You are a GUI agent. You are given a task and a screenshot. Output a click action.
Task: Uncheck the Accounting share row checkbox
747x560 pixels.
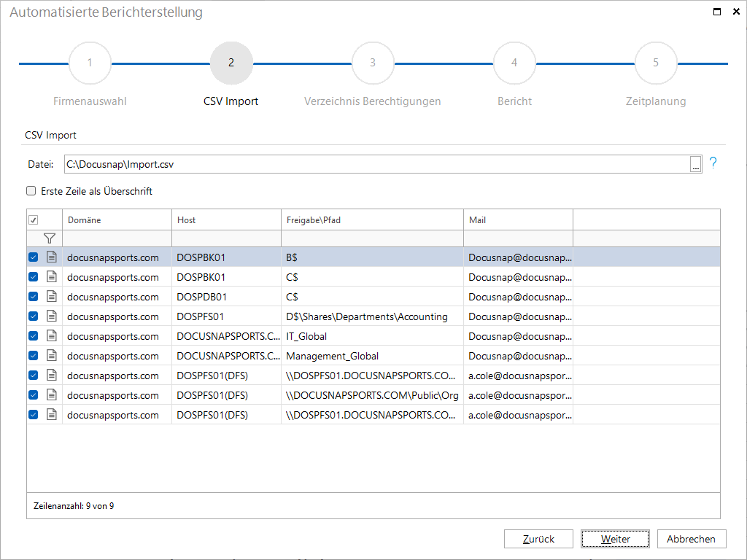(34, 316)
